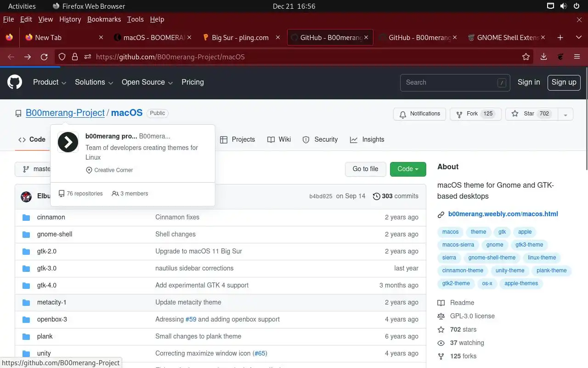Click the gtk-4.0 folder icon
The width and height of the screenshot is (588, 368).
point(26,285)
